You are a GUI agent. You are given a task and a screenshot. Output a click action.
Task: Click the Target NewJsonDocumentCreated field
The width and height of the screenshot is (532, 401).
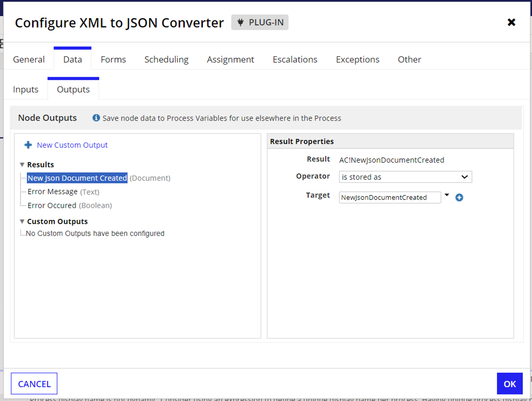click(x=390, y=197)
